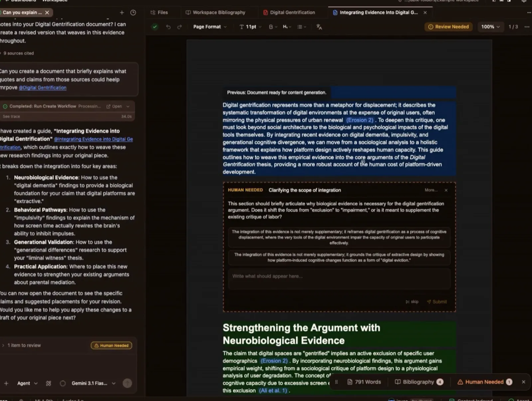Viewport: 532px width, 401px height.
Task: Select the 'cognitive displacement' suggested answer
Action: pos(339,237)
